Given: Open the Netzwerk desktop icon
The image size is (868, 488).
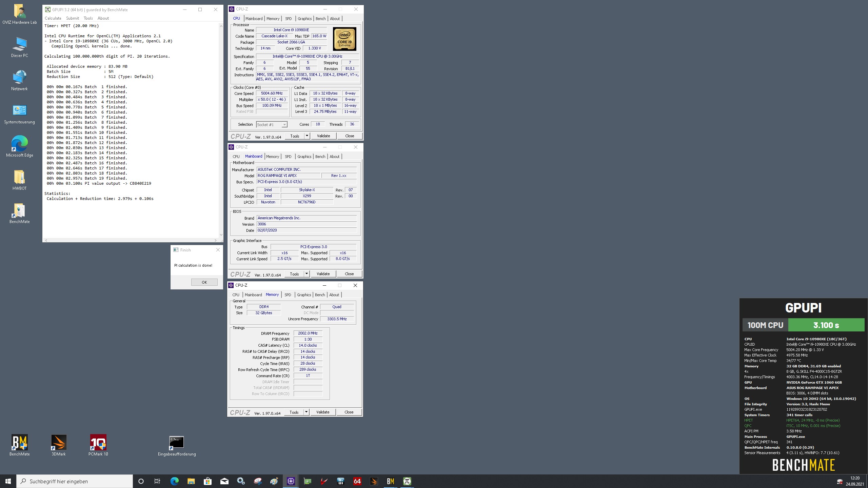Looking at the screenshot, I should 19,81.
